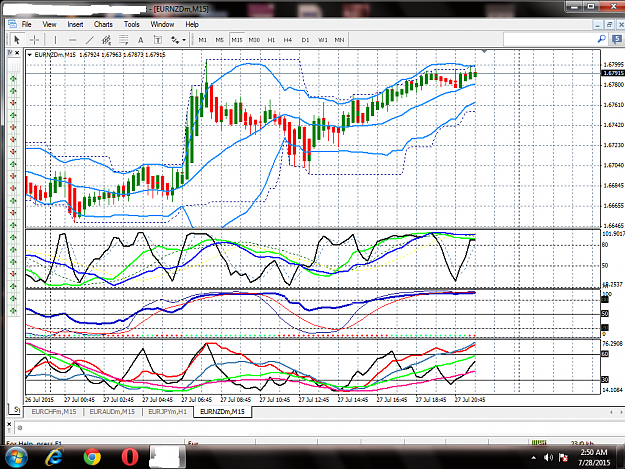Switch to EURAUDm,M15 chart tab
Image resolution: width=625 pixels, height=469 pixels.
(112, 412)
